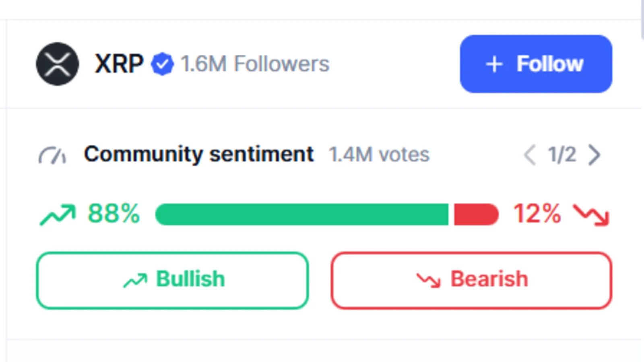644x362 pixels.
Task: Click the 1/2 page indicator
Action: tap(562, 154)
